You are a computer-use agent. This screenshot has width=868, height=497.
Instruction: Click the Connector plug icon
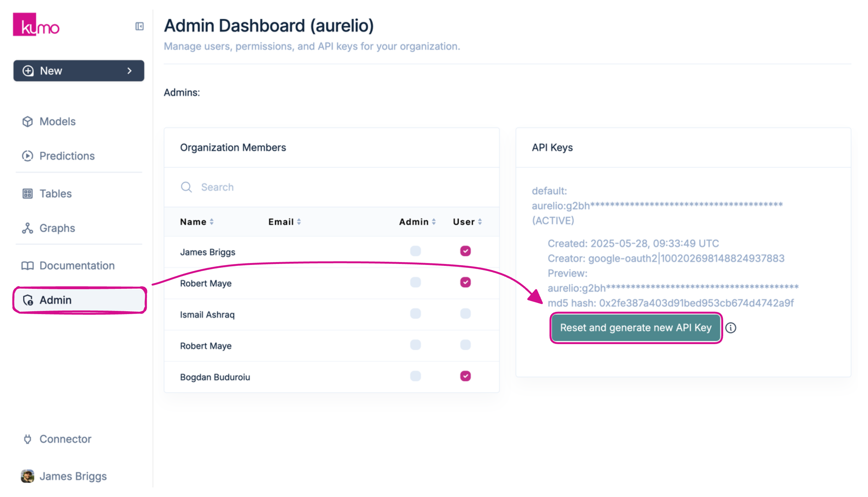(28, 439)
